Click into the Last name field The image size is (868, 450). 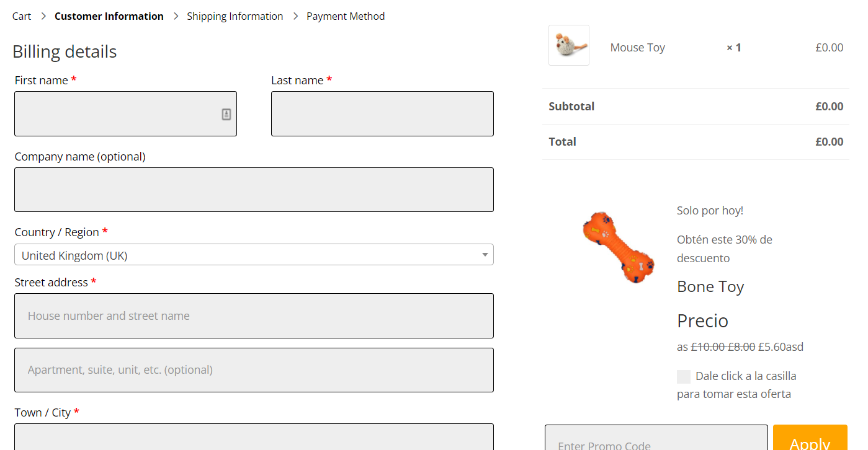tap(382, 114)
